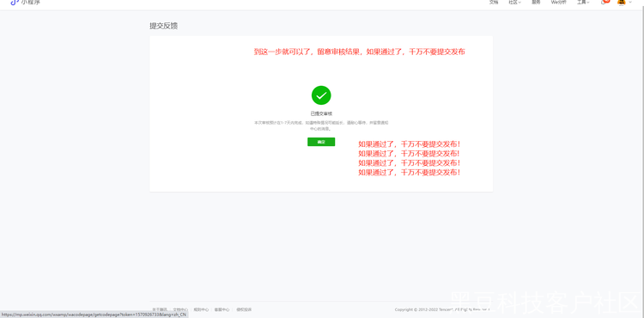Expand the 工具 dropdown in the header
The height and width of the screenshot is (318, 644).
click(583, 2)
